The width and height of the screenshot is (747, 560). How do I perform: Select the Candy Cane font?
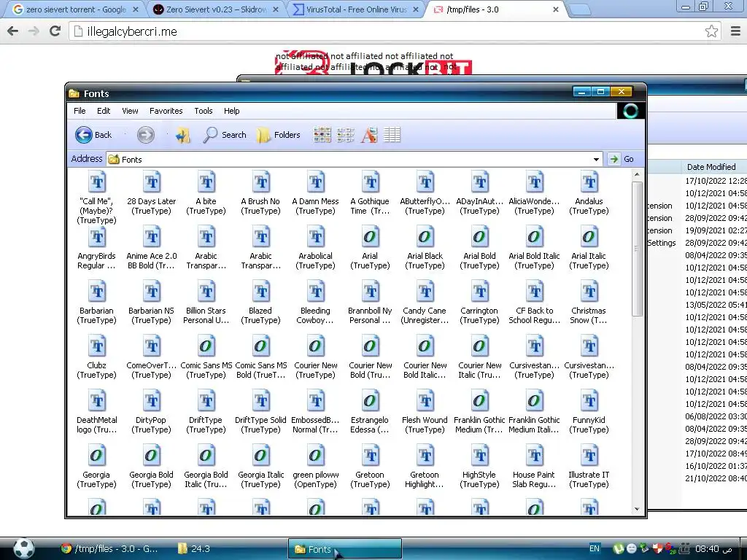coord(425,303)
